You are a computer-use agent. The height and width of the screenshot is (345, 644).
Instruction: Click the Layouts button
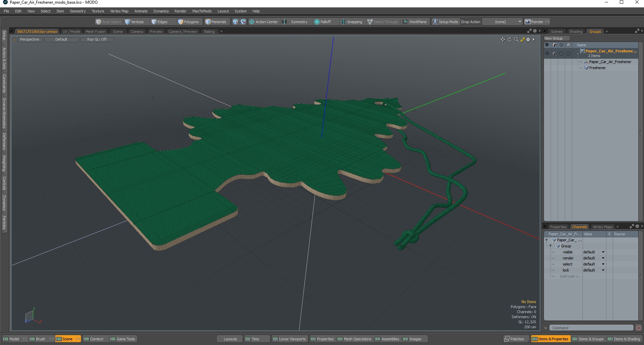pyautogui.click(x=230, y=339)
